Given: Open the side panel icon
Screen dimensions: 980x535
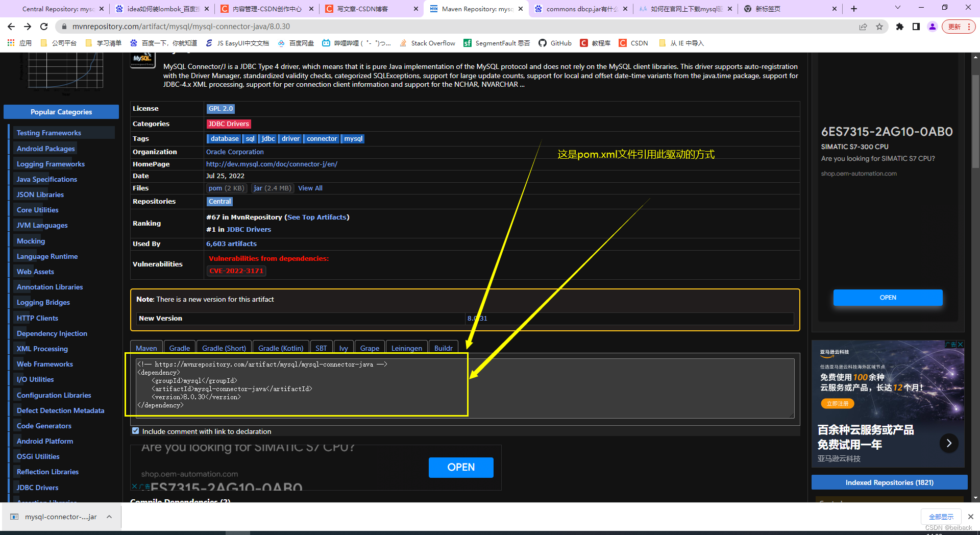Looking at the screenshot, I should 916,27.
